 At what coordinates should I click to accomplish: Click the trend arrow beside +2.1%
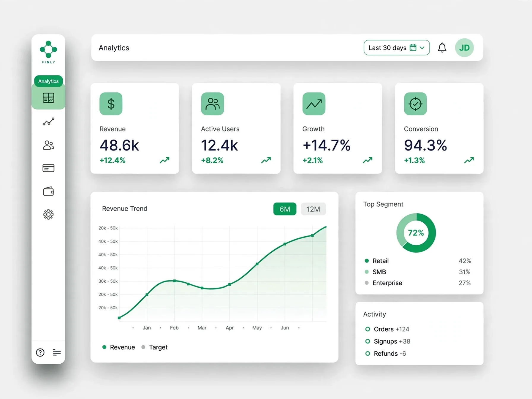pyautogui.click(x=368, y=160)
